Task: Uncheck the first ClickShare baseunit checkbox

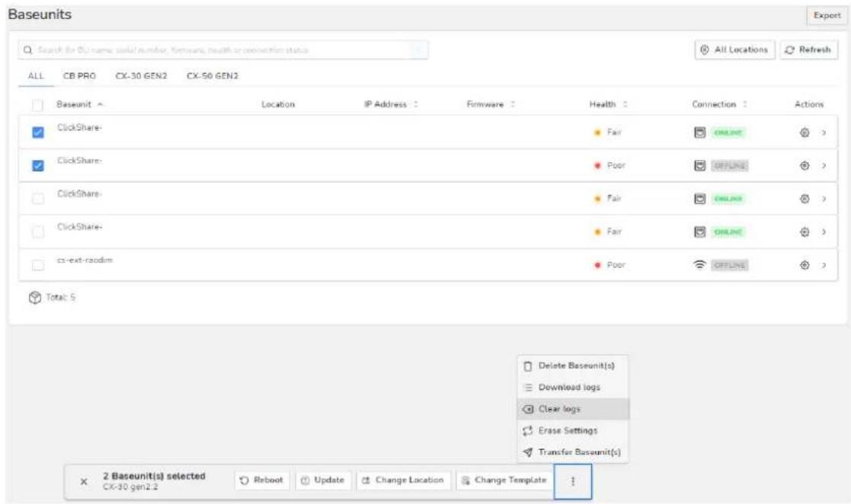Action: (x=38, y=132)
